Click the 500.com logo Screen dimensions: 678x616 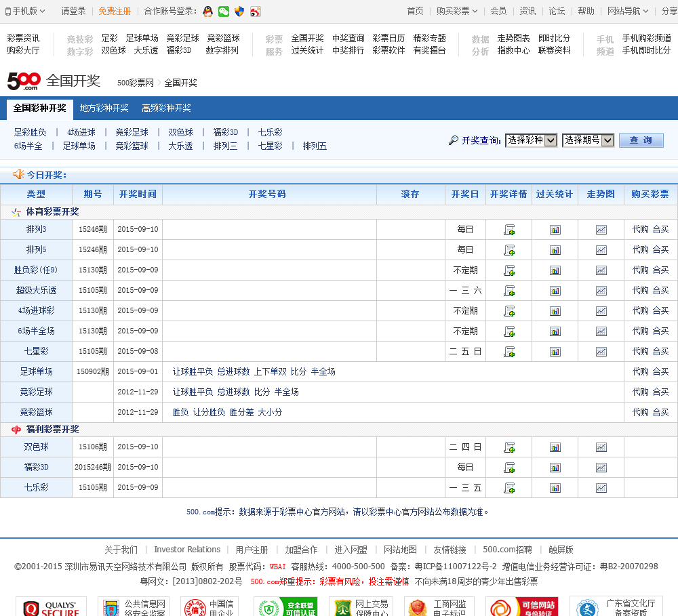24,81
